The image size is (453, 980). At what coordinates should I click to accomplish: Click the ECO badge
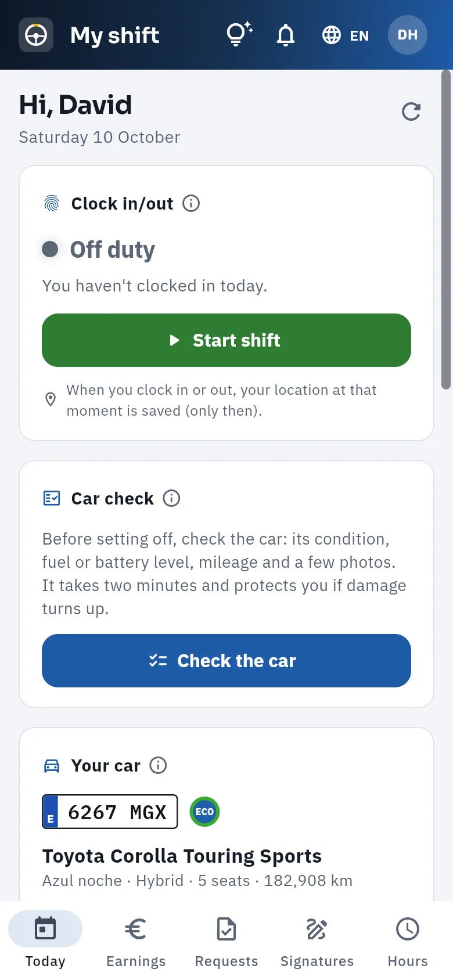click(x=204, y=812)
